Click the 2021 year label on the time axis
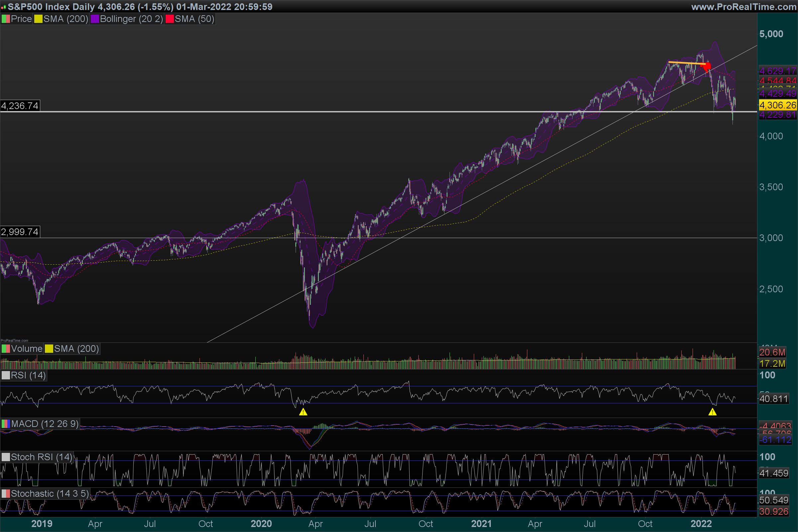The width and height of the screenshot is (798, 532). click(x=481, y=524)
